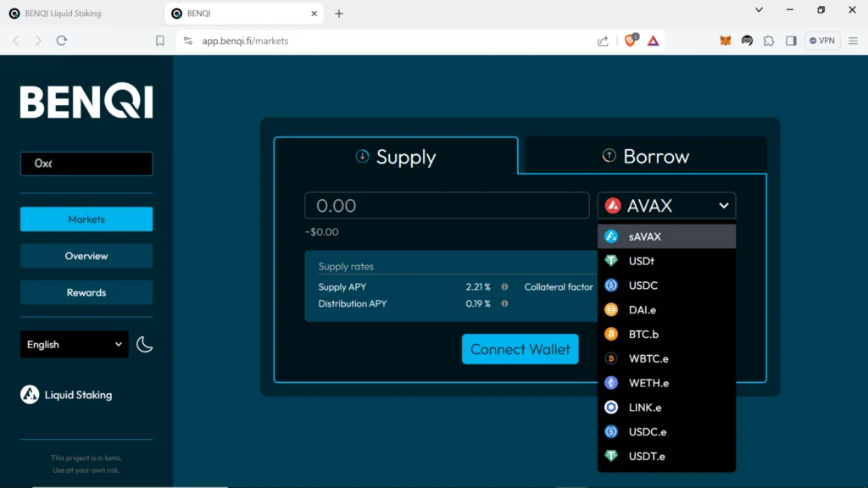The height and width of the screenshot is (488, 868).
Task: Click the Supply APY info icon
Action: (x=504, y=287)
